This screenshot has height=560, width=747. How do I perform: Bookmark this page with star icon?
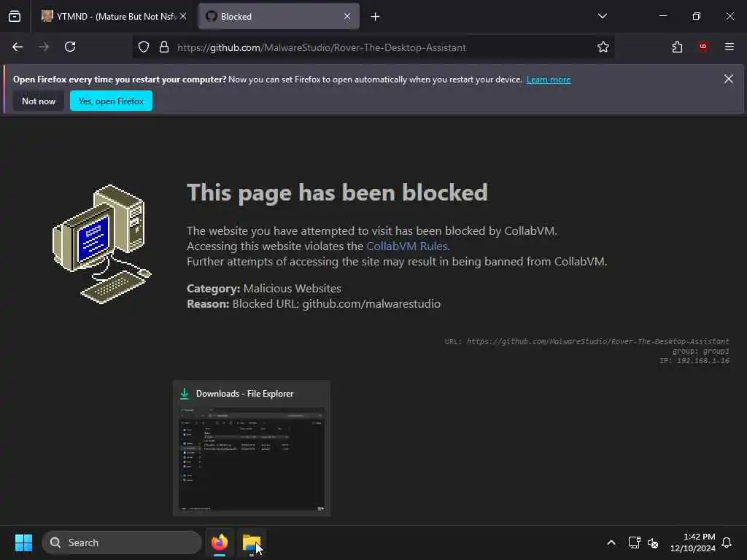click(x=603, y=47)
